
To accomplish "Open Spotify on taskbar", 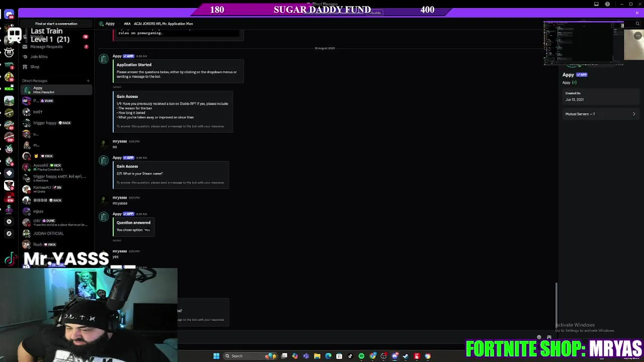I will pyautogui.click(x=361, y=356).
